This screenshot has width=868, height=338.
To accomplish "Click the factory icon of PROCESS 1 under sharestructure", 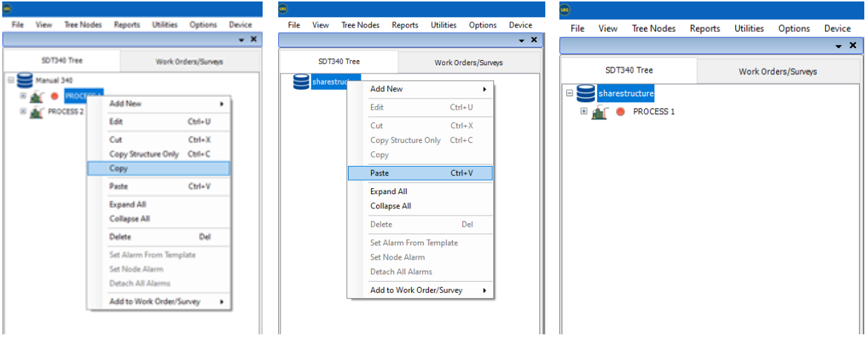I will coord(600,112).
